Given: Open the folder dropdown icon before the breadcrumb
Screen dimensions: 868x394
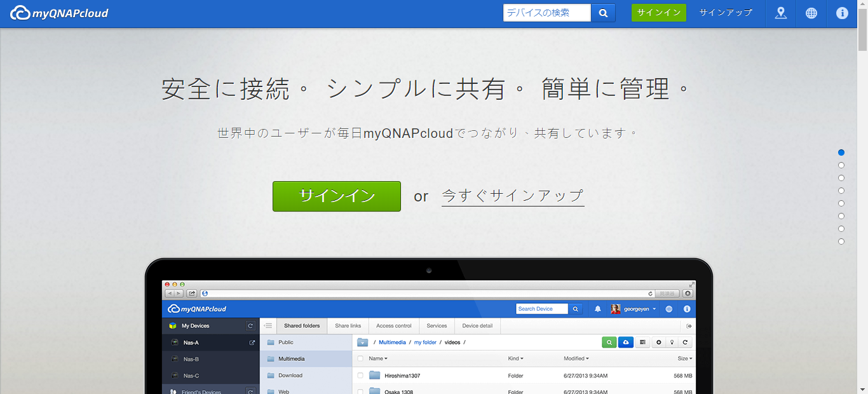Looking at the screenshot, I should coord(362,343).
